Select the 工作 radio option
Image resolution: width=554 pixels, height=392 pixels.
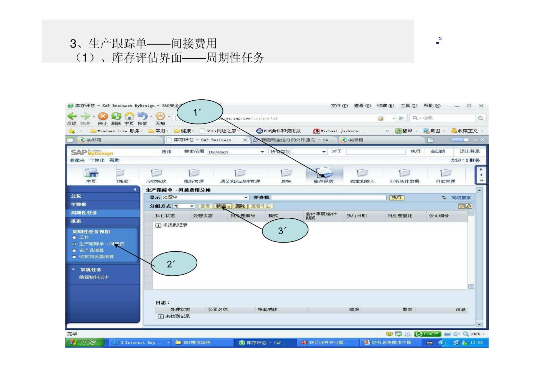[x=74, y=238]
